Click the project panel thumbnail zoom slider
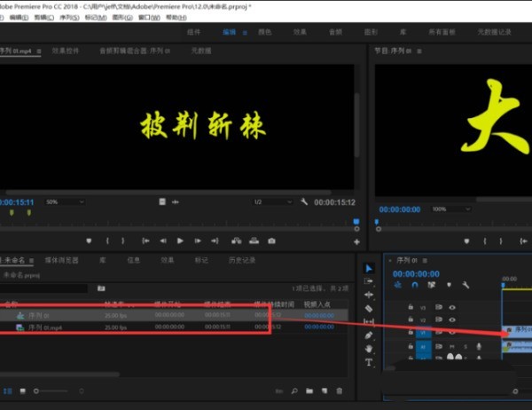This screenshot has width=532, height=410. pyautogui.click(x=37, y=390)
